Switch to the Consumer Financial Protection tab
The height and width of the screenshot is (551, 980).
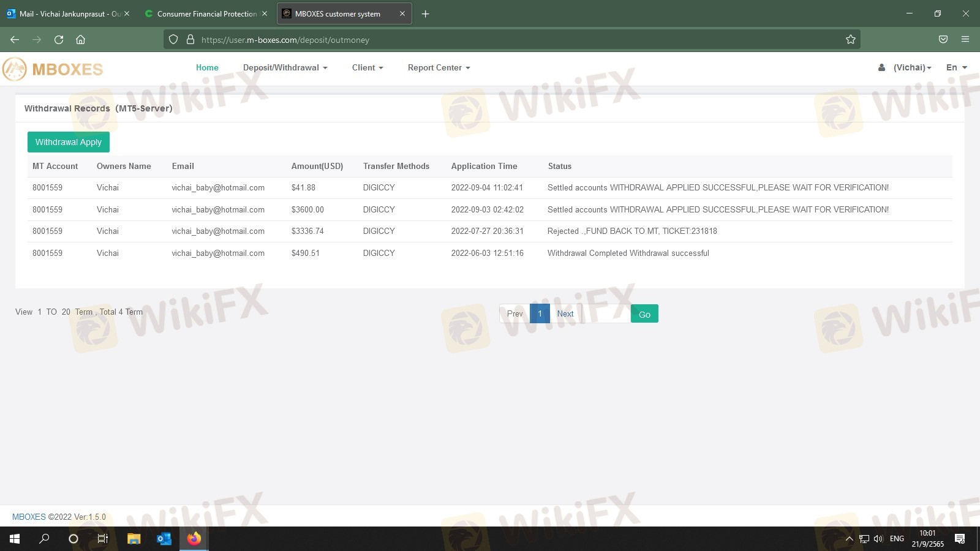[206, 14]
